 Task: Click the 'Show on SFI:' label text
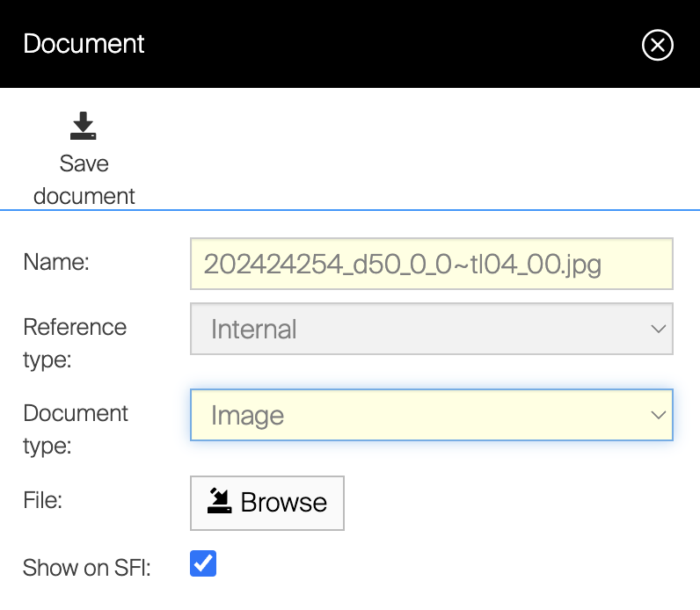tap(87, 568)
